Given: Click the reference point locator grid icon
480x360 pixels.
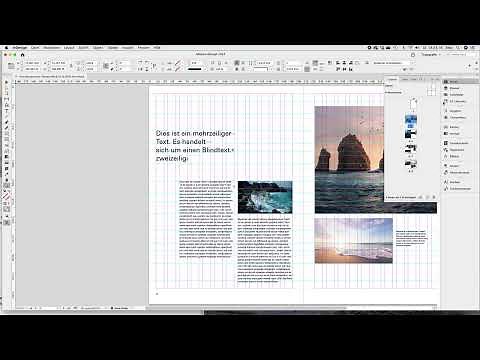Looking at the screenshot, I should pos(11,66).
